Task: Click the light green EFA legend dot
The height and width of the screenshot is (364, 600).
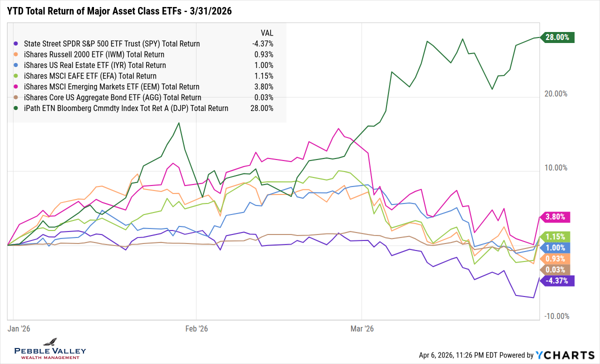Action: [x=16, y=76]
